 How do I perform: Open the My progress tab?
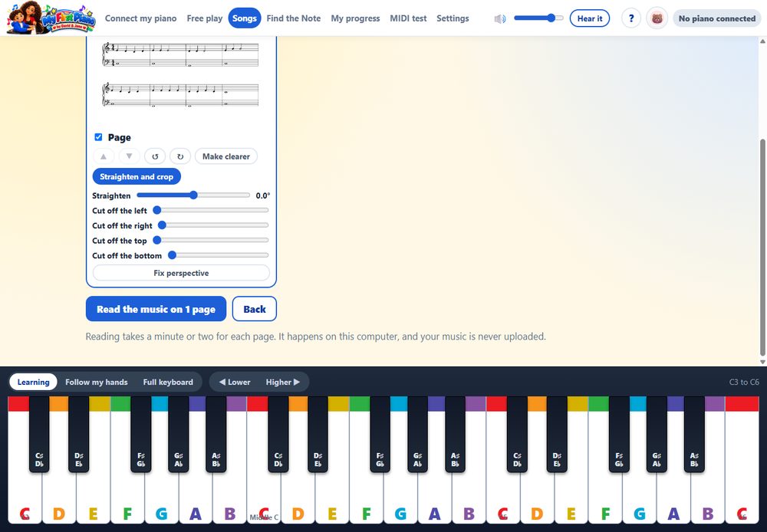[355, 18]
